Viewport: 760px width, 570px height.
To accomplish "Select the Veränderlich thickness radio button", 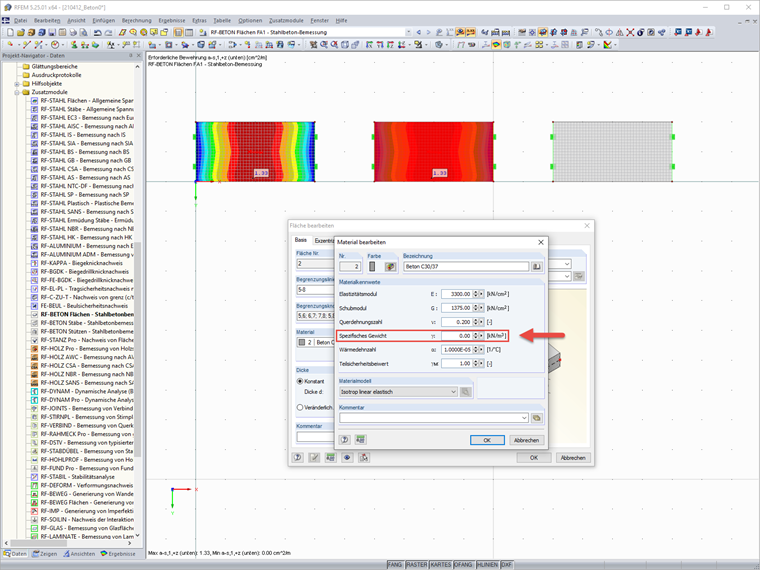I will (x=300, y=408).
